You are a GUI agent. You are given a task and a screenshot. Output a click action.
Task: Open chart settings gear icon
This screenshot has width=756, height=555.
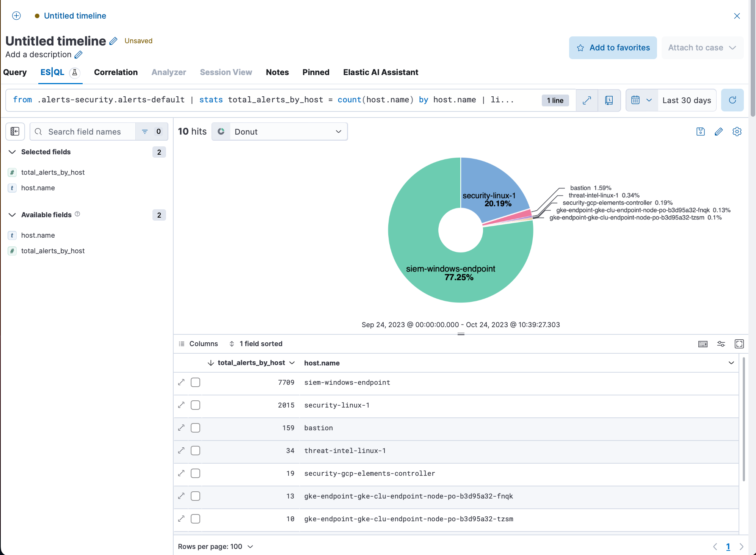click(x=737, y=132)
